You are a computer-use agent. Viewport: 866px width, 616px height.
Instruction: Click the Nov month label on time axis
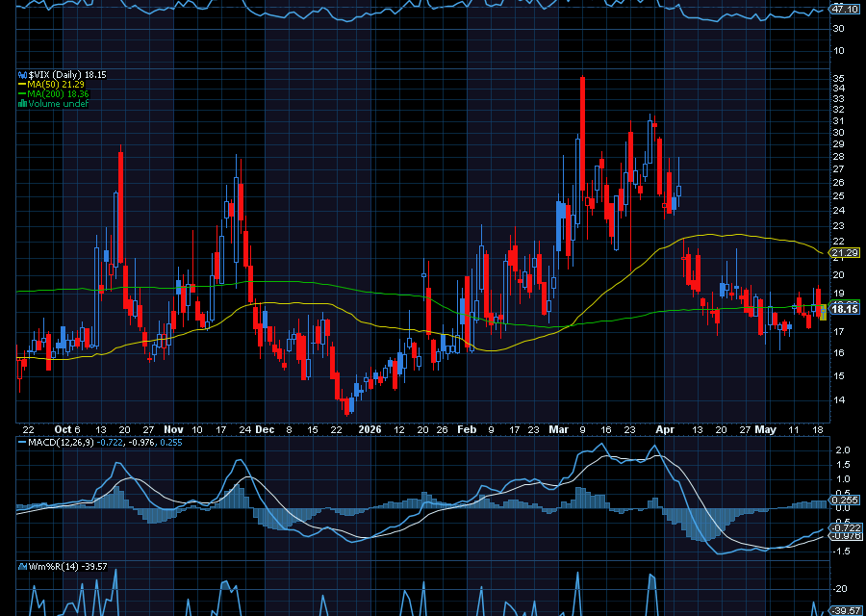tap(173, 430)
